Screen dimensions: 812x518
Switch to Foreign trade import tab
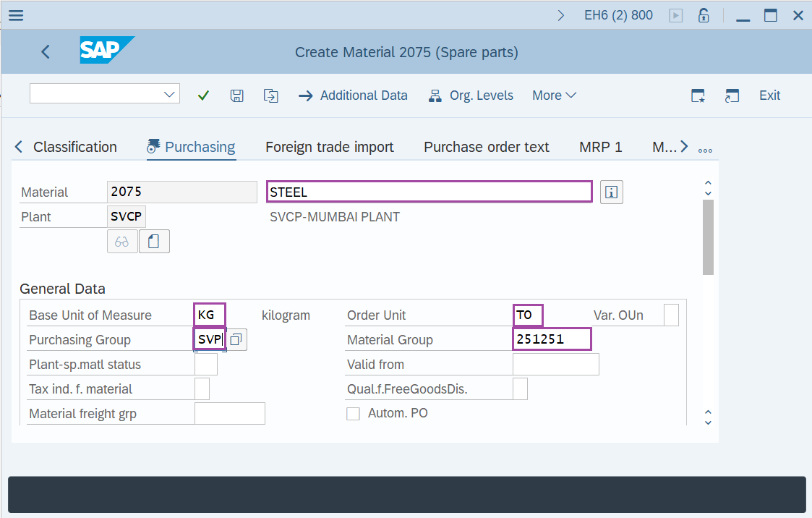[329, 147]
